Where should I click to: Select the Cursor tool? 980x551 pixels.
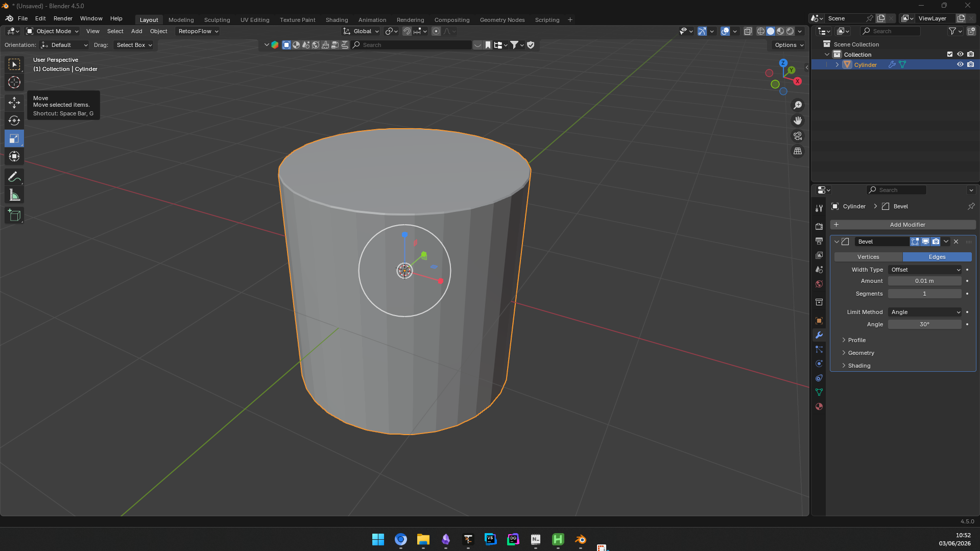14,82
